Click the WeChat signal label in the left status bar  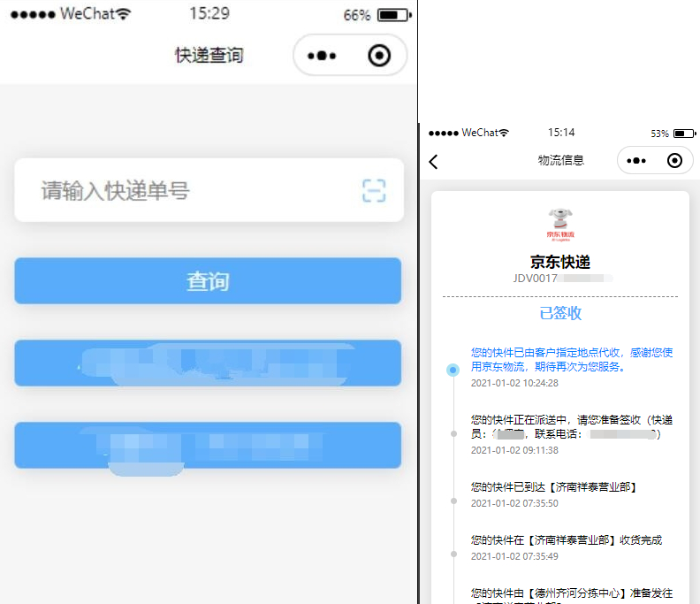[x=71, y=14]
